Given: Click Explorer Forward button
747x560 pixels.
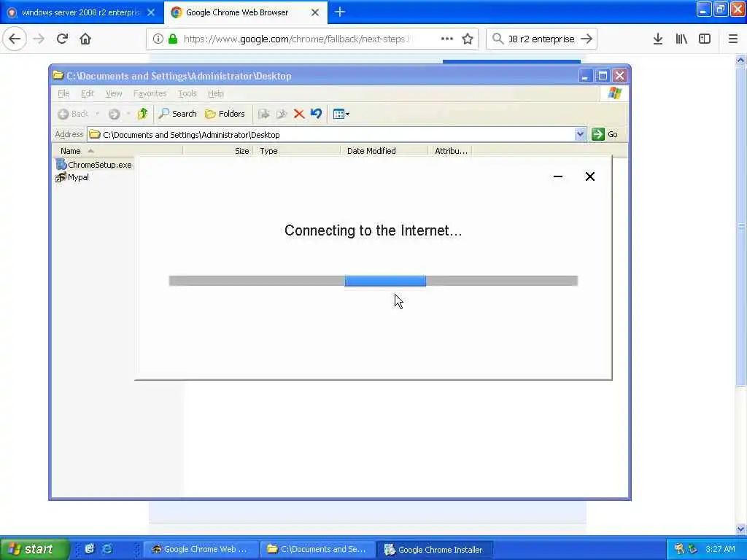Looking at the screenshot, I should point(114,114).
